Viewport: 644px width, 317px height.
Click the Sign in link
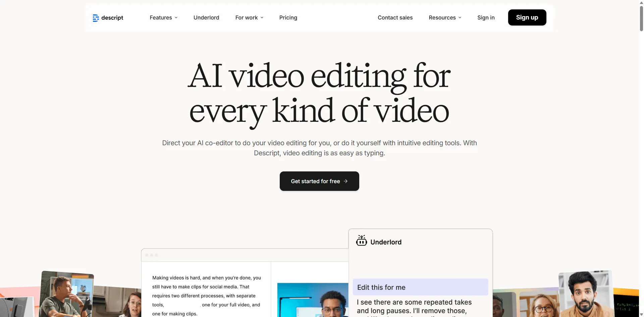pyautogui.click(x=486, y=18)
